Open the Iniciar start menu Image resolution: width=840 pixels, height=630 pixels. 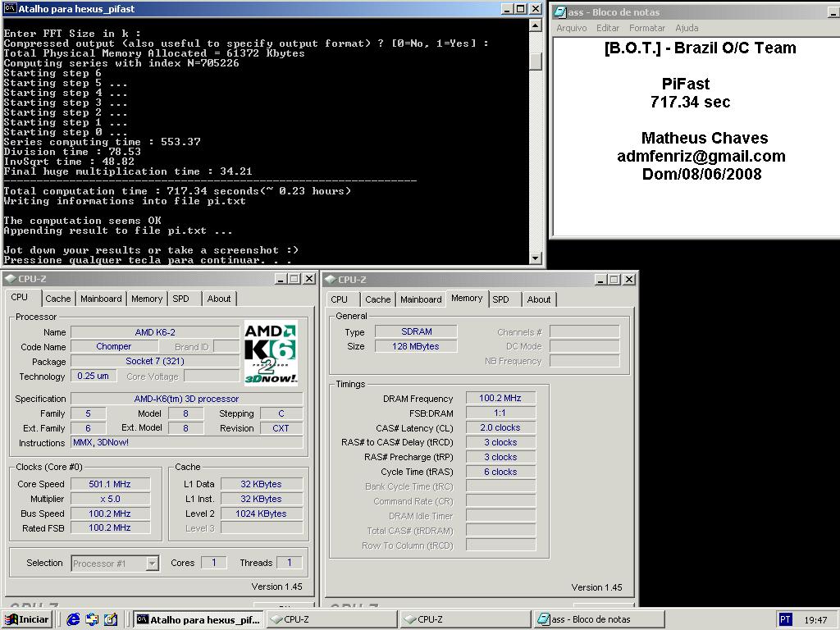pos(27,619)
